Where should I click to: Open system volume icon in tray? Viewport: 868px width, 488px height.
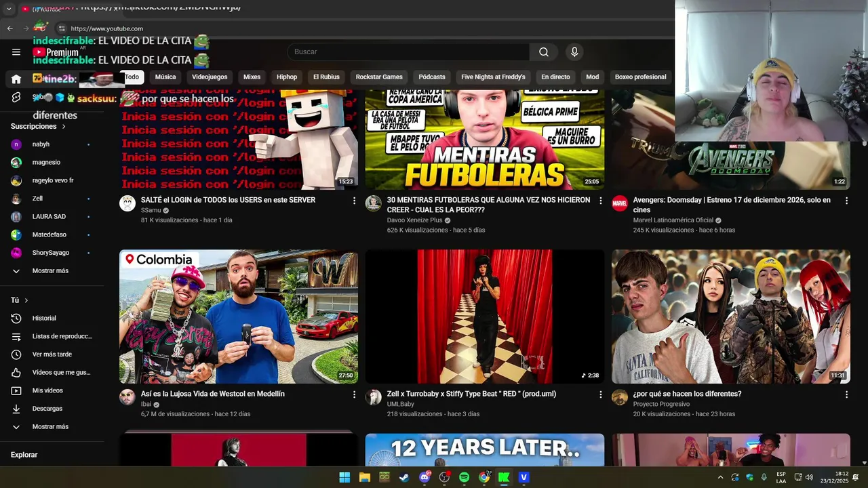809,477
